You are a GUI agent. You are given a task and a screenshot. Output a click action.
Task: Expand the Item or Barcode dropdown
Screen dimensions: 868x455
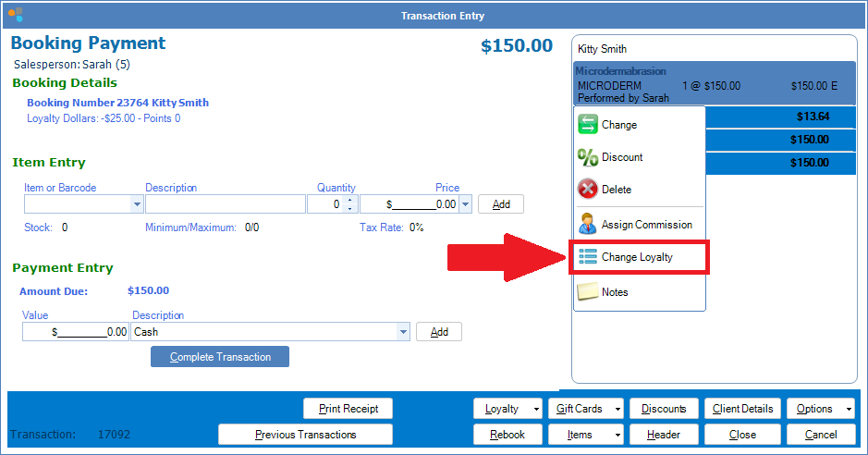[138, 204]
